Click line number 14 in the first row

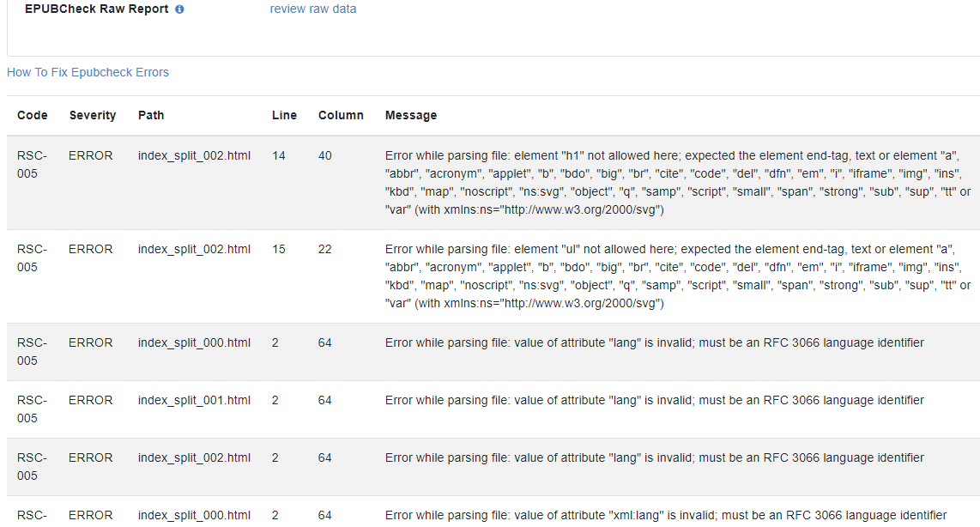pyautogui.click(x=278, y=155)
